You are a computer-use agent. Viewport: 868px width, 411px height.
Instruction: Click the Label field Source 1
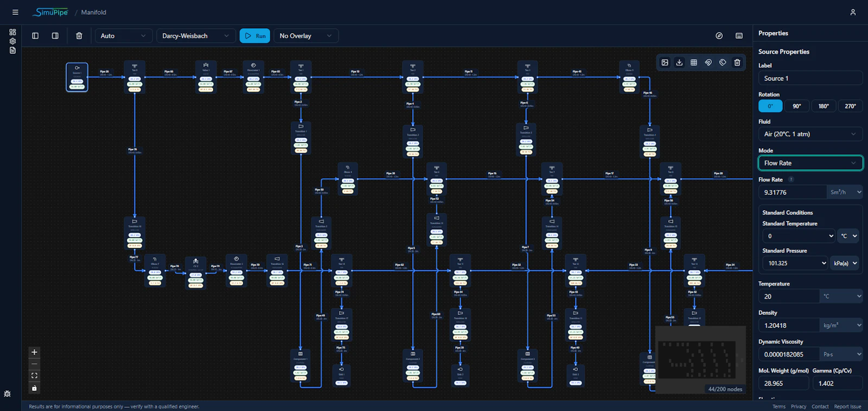810,78
